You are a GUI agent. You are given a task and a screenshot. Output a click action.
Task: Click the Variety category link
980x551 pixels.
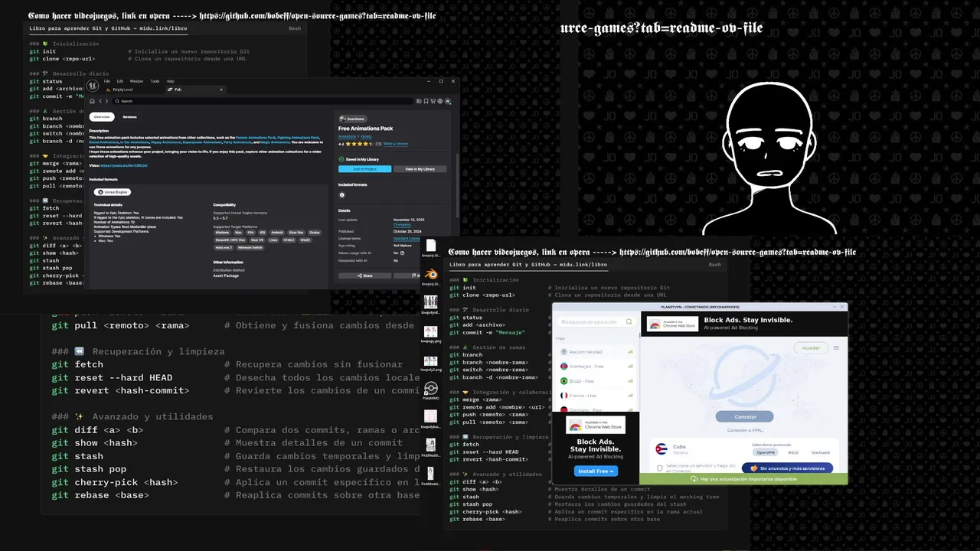pos(366,136)
